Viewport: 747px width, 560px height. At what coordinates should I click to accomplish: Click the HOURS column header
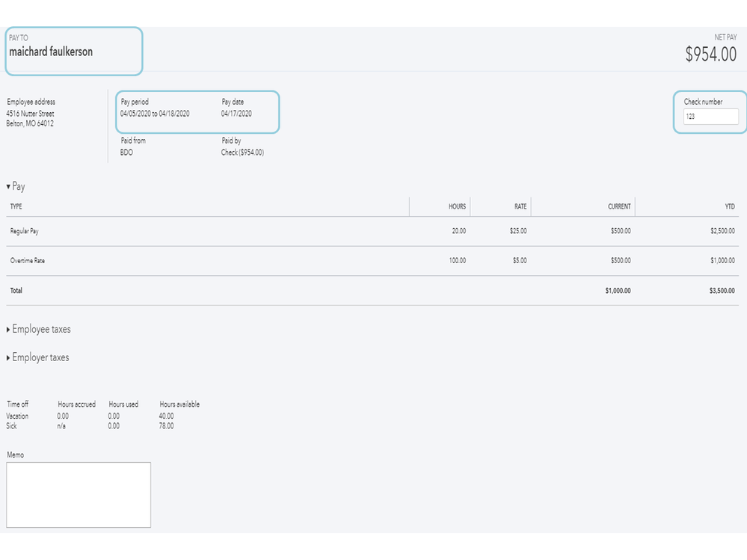457,207
